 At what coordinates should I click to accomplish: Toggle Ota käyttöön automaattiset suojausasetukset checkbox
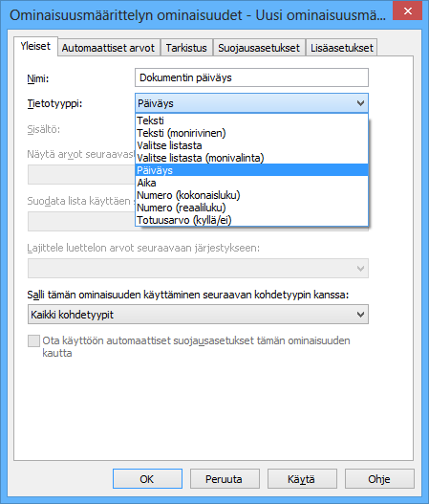[x=33, y=341]
